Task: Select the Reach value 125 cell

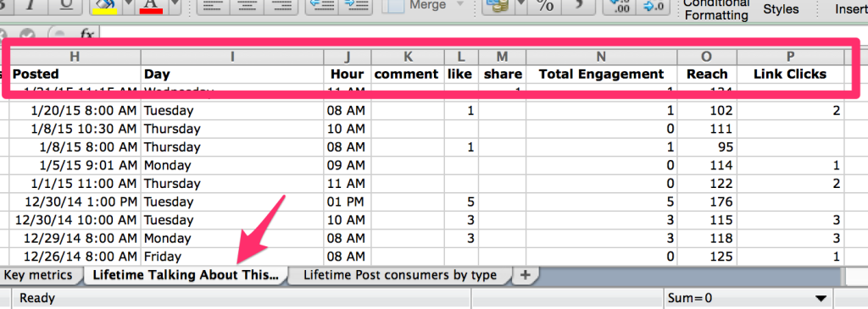Action: (x=707, y=257)
